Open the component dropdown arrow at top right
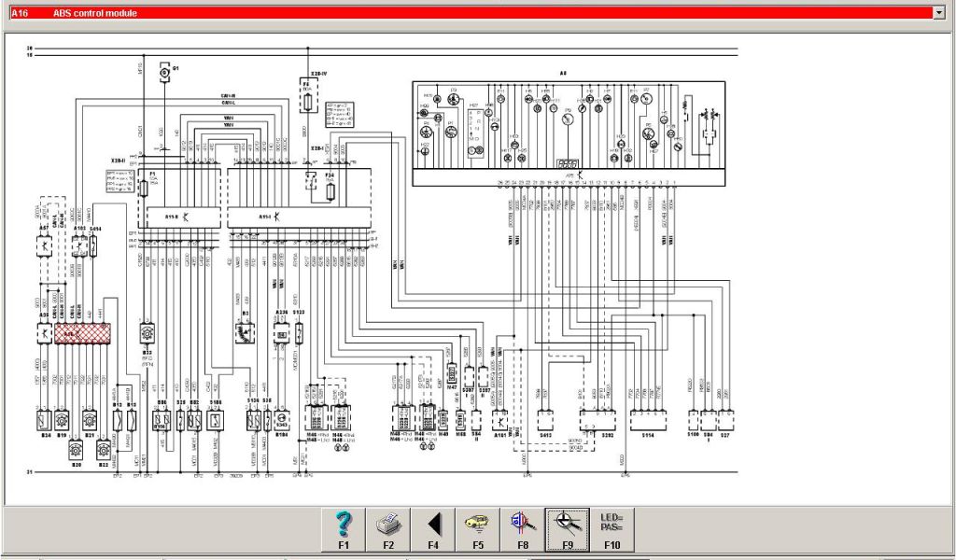Screen dimensions: 956x560 938,13
